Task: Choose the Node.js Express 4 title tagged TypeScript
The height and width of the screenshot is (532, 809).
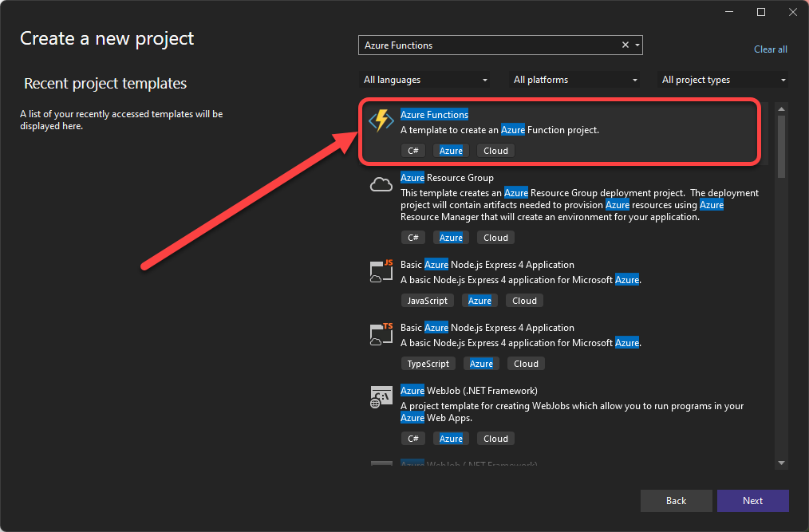Action: click(487, 328)
